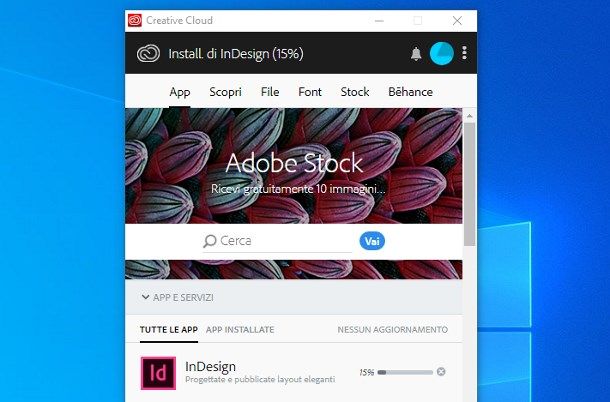Show the APP INSTALLATE list
This screenshot has height=402, width=610.
[240, 330]
